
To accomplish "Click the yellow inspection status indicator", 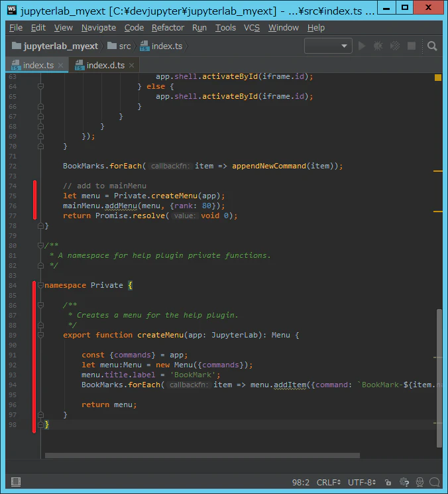I will coord(437,78).
